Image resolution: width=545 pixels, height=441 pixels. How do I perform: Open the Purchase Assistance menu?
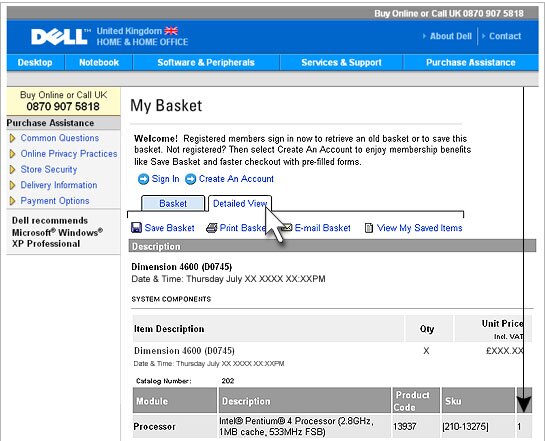coord(471,63)
